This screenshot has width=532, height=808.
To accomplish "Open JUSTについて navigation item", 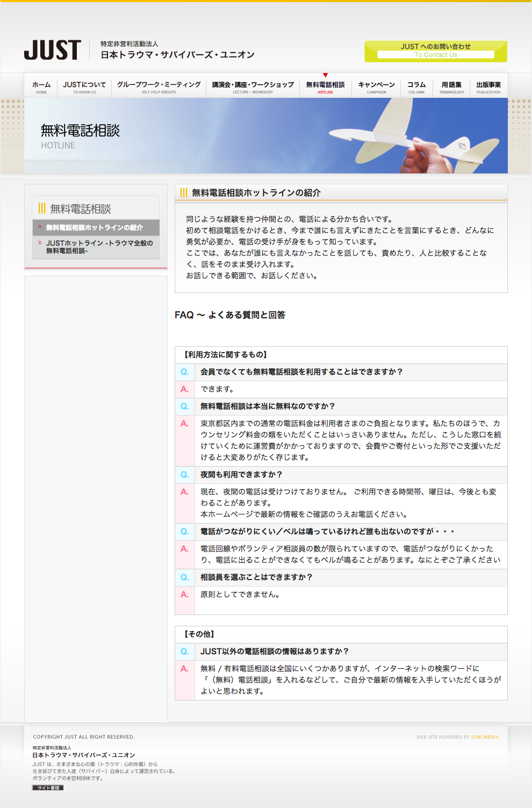I will click(84, 87).
